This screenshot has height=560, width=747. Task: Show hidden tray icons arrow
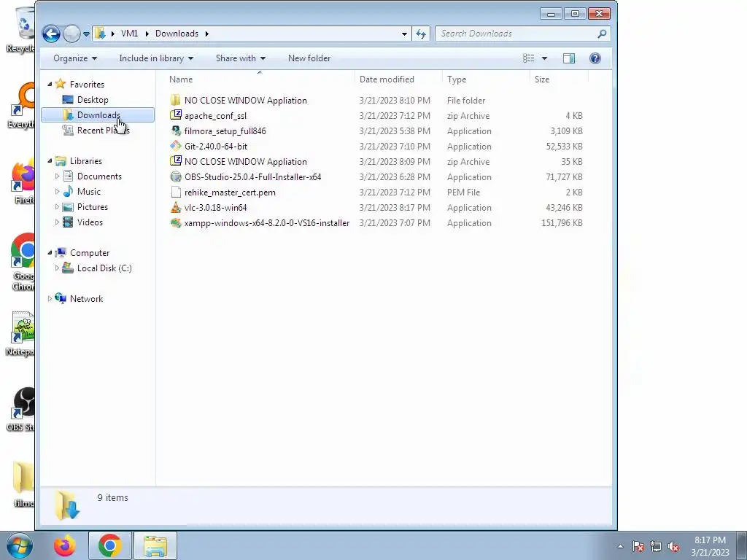(x=620, y=546)
